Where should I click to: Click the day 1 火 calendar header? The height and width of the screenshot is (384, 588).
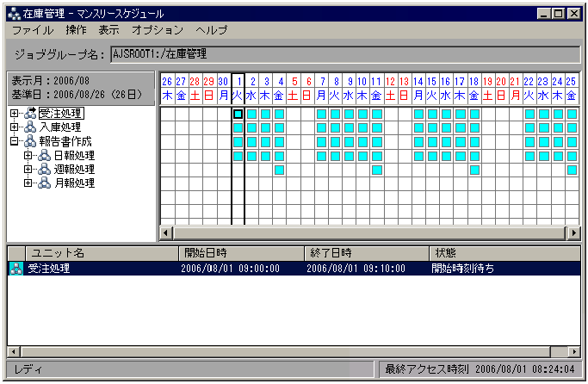pos(238,89)
